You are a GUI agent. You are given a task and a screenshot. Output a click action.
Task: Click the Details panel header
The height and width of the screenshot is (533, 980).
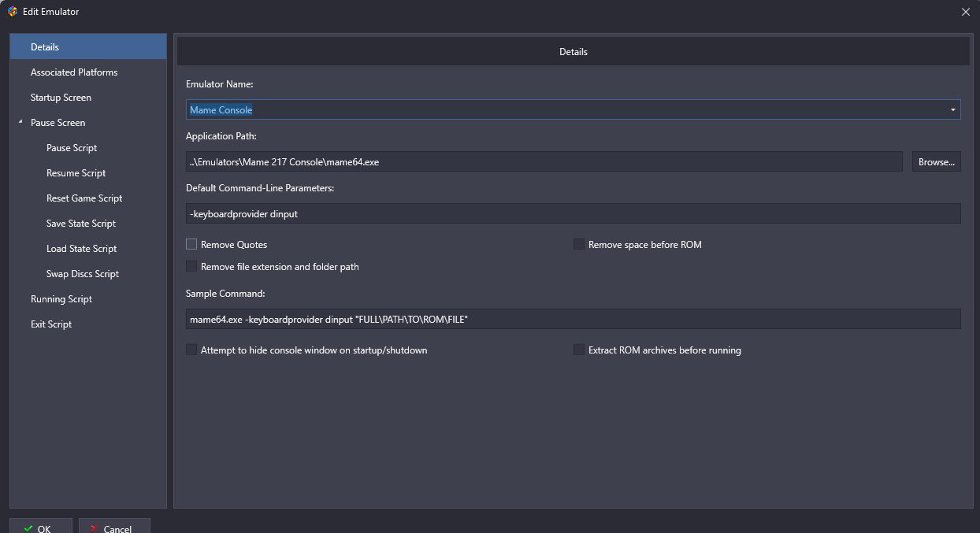(x=574, y=51)
